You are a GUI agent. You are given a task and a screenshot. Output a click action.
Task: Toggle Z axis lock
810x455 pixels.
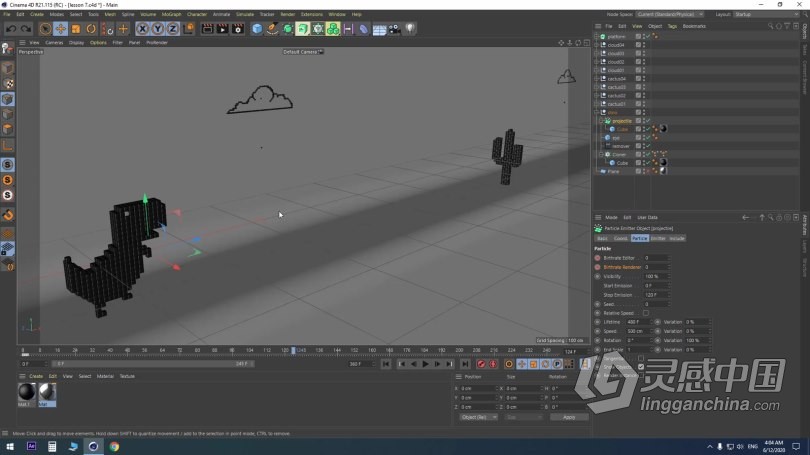[173, 29]
